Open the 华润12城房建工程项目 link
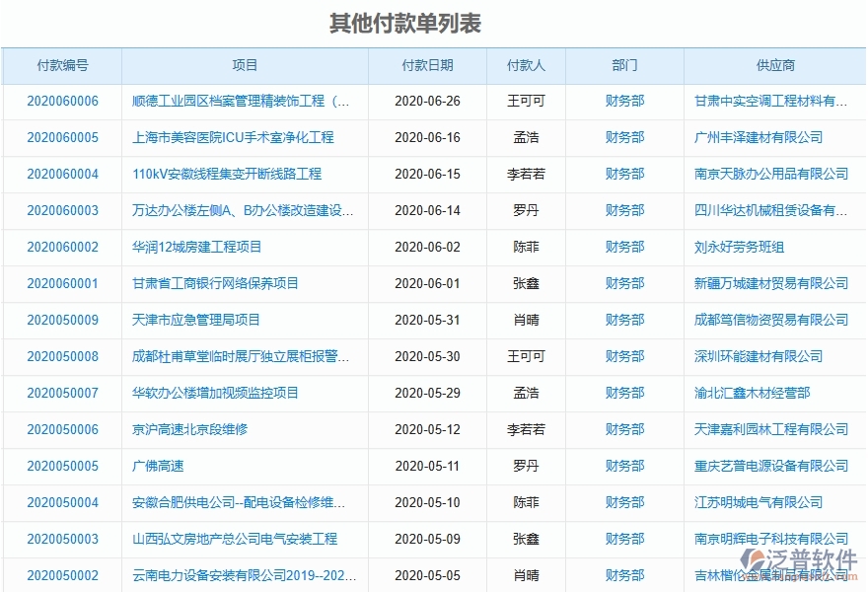 pyautogui.click(x=195, y=247)
